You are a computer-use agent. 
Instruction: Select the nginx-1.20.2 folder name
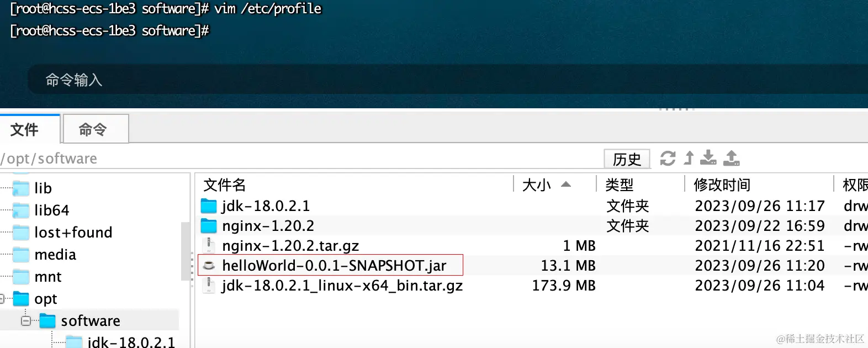point(268,226)
